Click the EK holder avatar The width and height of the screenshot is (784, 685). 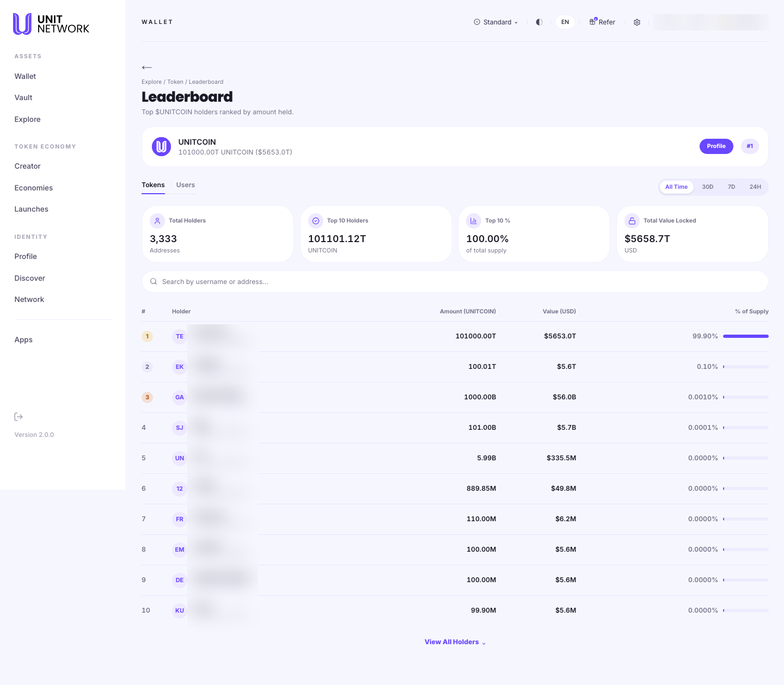point(180,367)
